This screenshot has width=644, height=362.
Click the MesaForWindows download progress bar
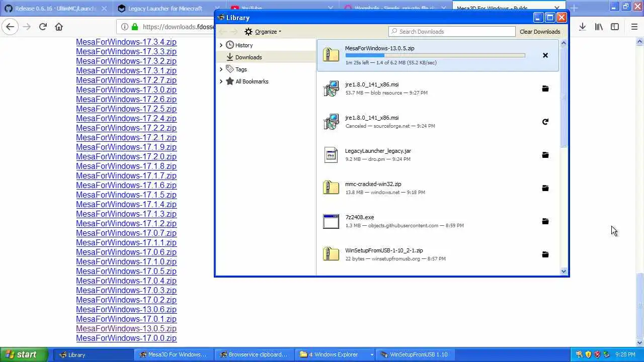(435, 55)
